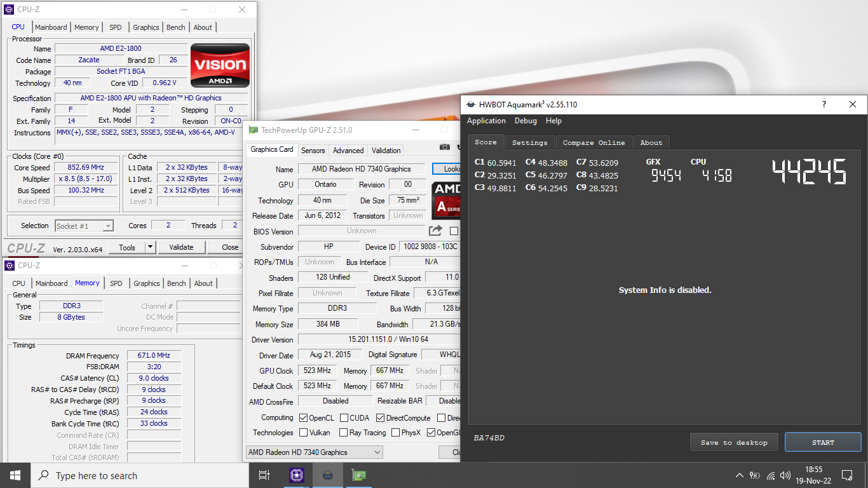This screenshot has width=868, height=488.
Task: Open Validation tab in GPU-Z
Action: pos(386,151)
